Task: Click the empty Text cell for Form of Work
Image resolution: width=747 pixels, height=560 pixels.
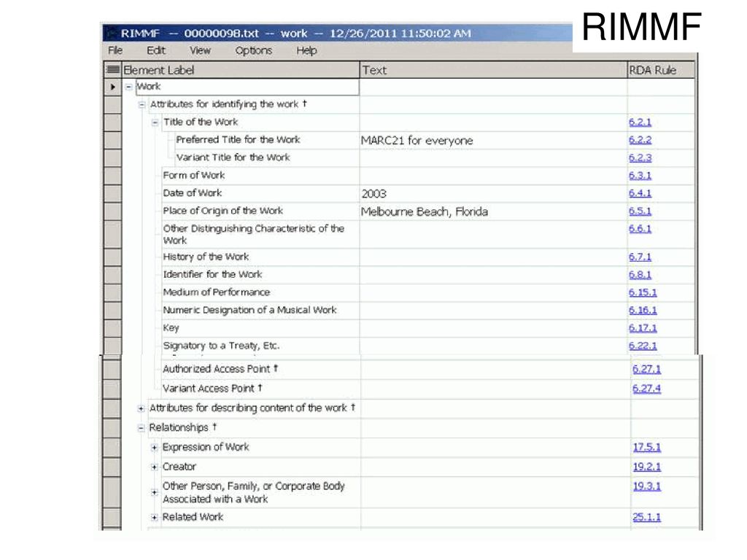Action: click(493, 176)
